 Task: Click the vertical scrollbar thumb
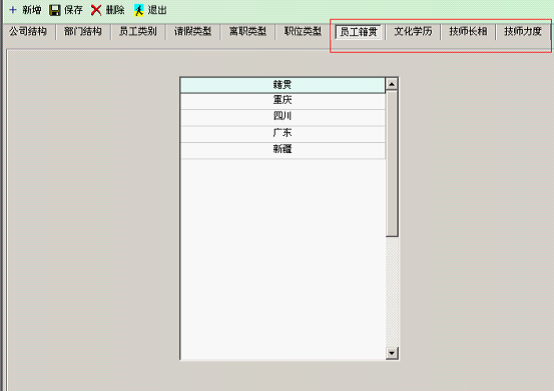tap(392, 164)
